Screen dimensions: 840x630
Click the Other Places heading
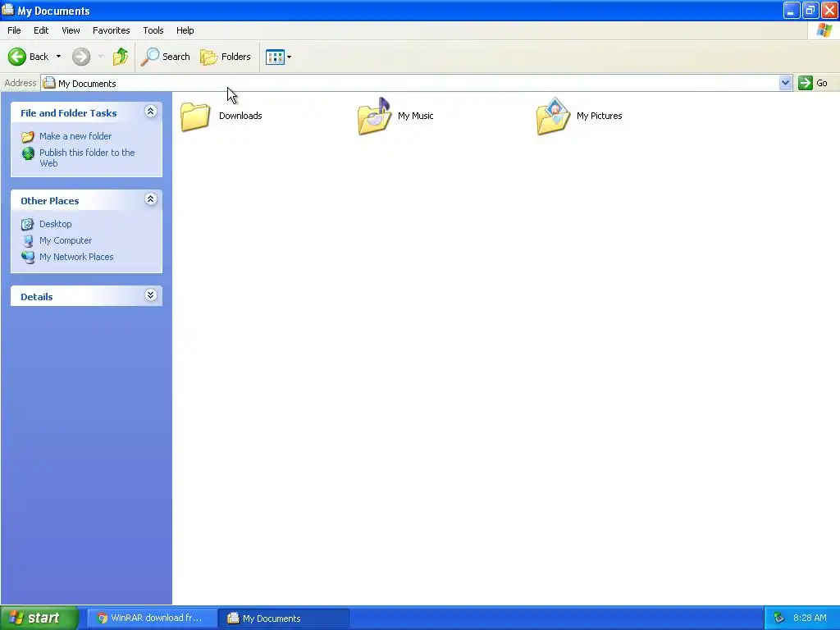point(50,201)
